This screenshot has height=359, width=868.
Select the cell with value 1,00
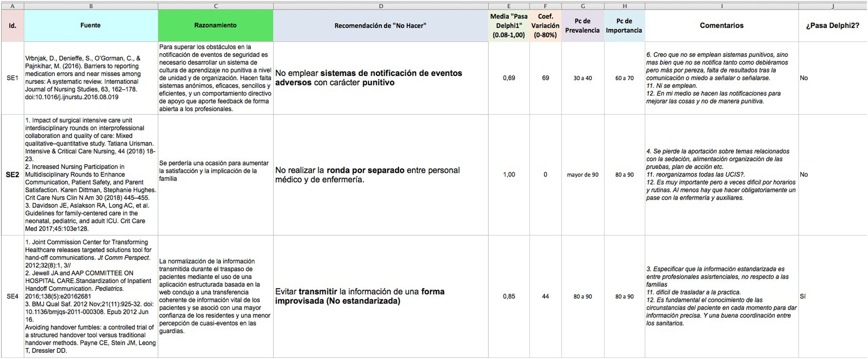click(x=509, y=174)
